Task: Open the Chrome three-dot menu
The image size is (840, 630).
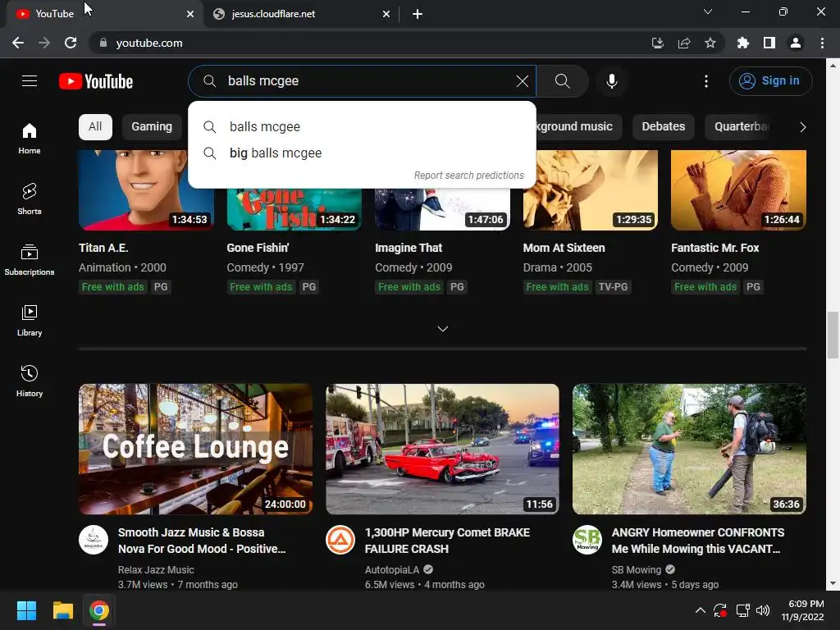Action: [x=822, y=43]
